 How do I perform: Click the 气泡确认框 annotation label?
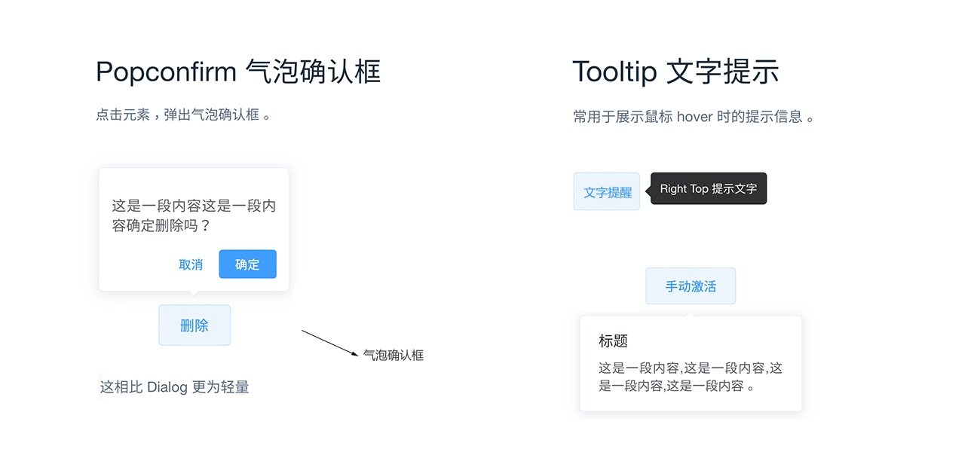[394, 355]
